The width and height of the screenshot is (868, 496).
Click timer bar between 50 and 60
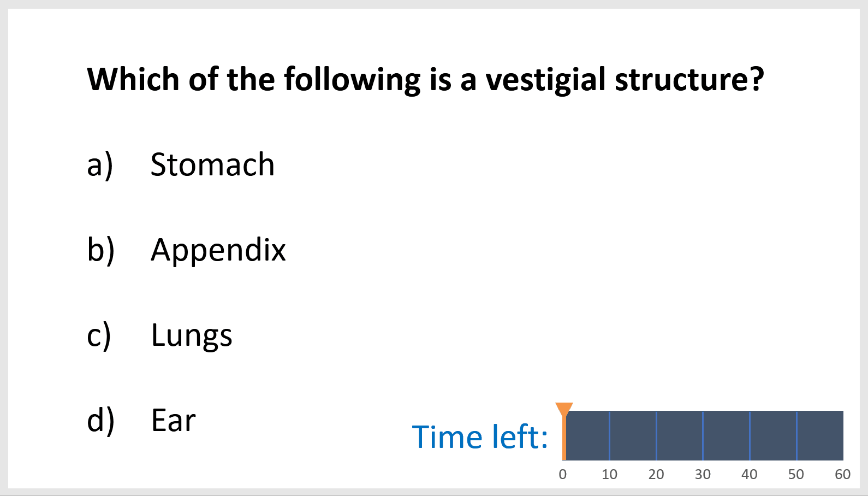(x=820, y=435)
